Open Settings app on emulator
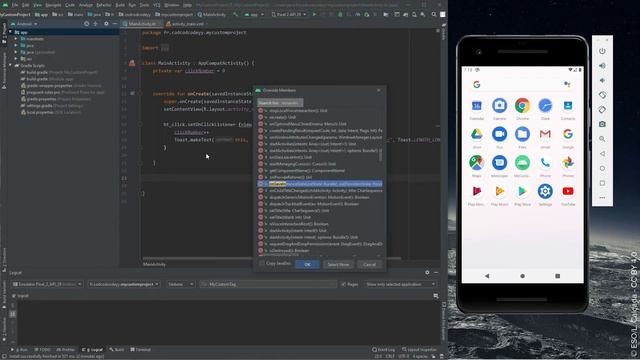The width and height of the screenshot is (640, 360). pos(545,191)
